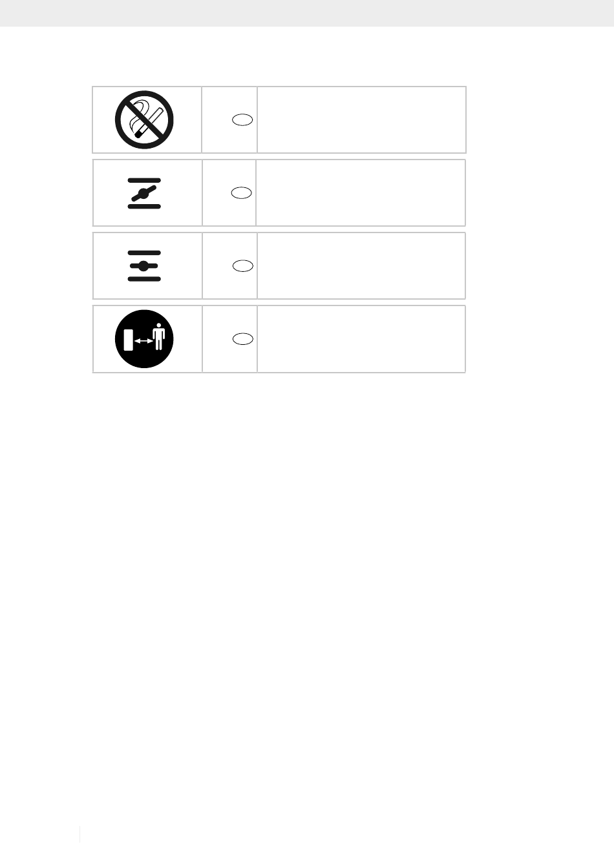Click the bottom bar of the diagonal valve symbol

(144, 207)
